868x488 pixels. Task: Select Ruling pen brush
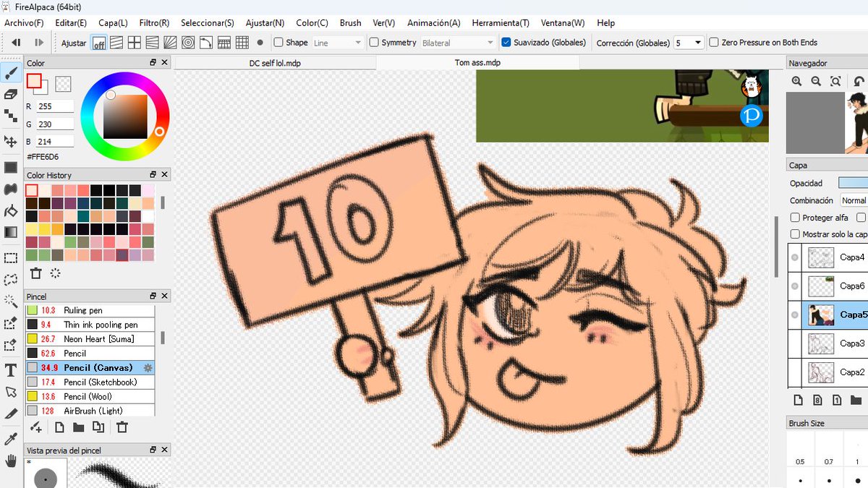[x=90, y=310]
